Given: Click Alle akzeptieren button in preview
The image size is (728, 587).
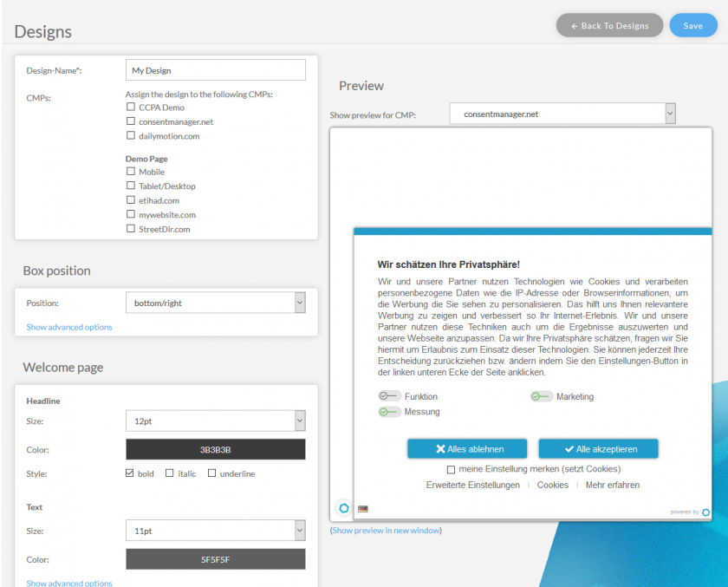Looking at the screenshot, I should point(599,448).
